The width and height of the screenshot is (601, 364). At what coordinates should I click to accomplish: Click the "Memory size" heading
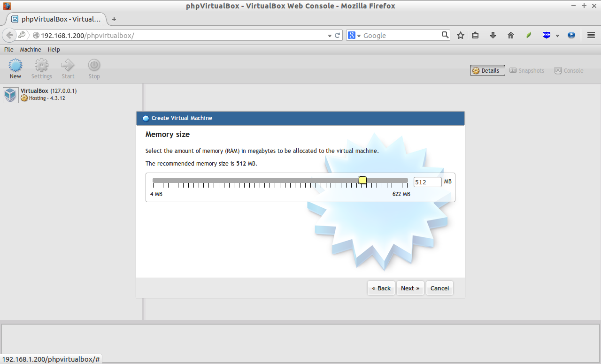tap(168, 135)
